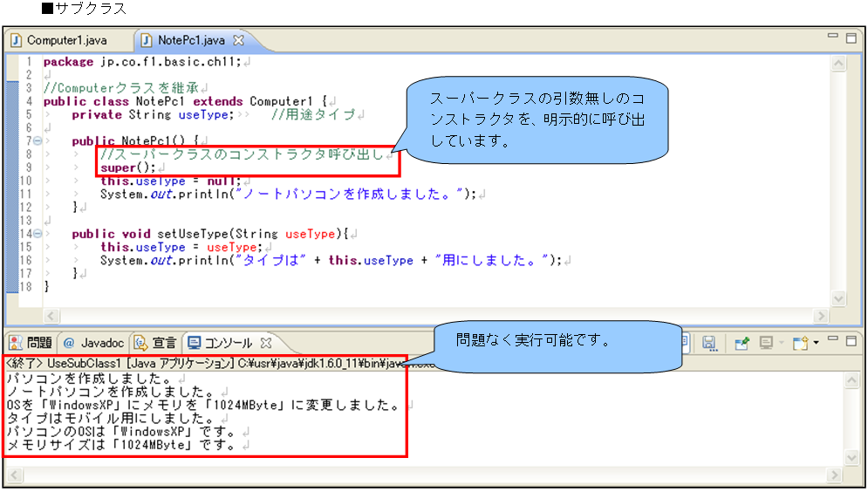Click the pin console icon

tap(742, 343)
